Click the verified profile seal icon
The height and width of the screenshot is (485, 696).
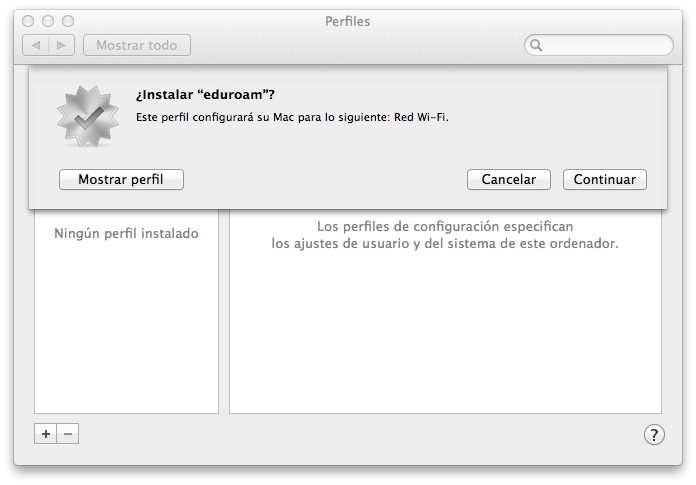(x=88, y=116)
